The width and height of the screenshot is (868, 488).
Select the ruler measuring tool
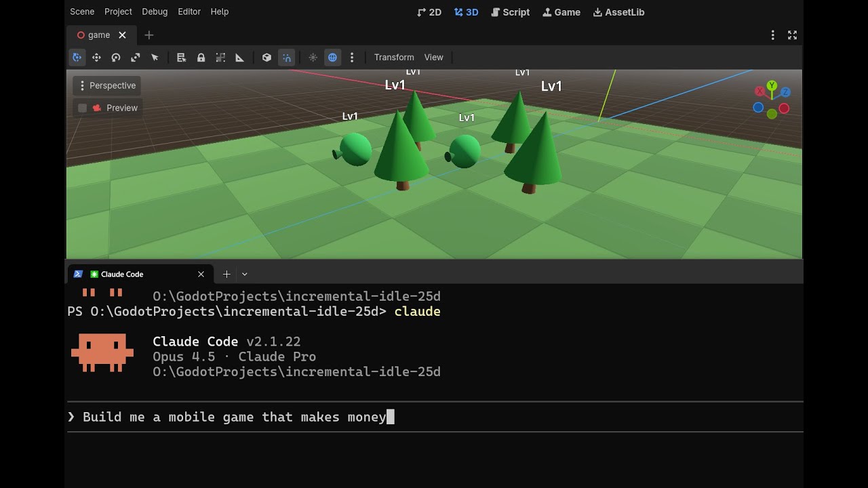[x=239, y=58]
